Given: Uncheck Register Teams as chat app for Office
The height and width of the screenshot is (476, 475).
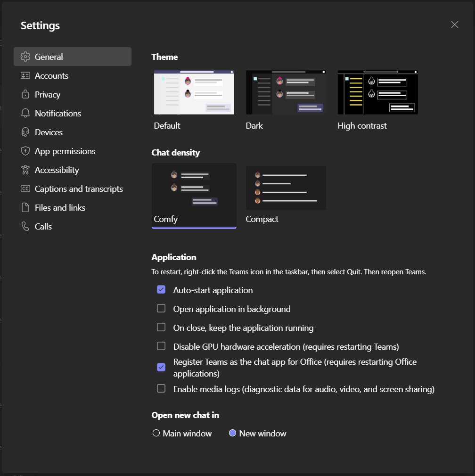Looking at the screenshot, I should point(161,367).
